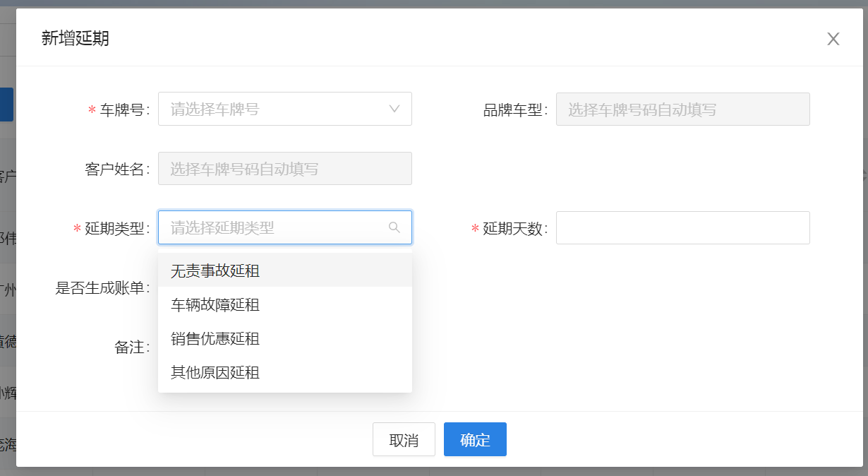Screen dimensions: 868x476
Task: Select the 其他原因延租 option
Action: 215,372
